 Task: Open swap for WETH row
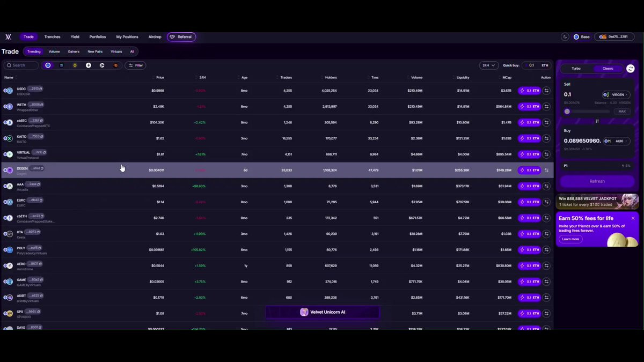pos(546,107)
